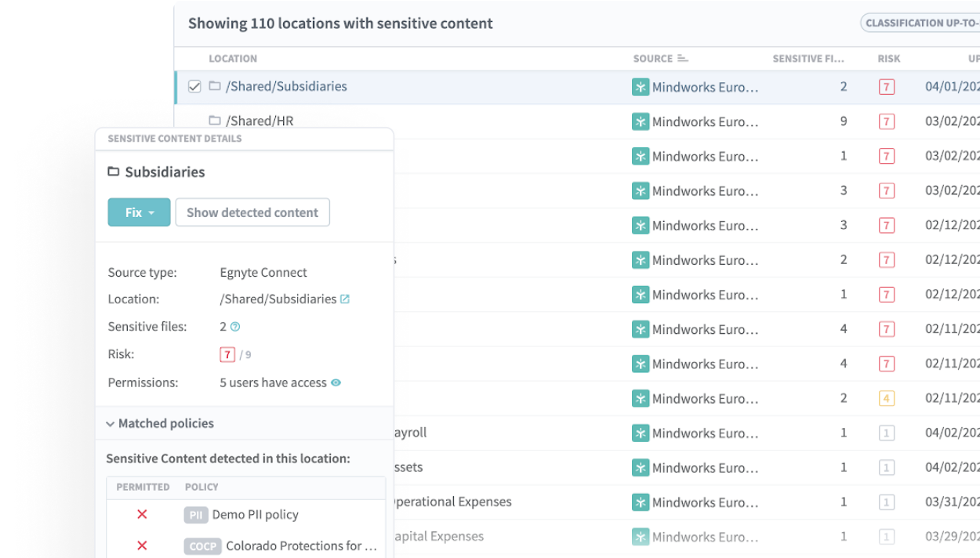Image resolution: width=980 pixels, height=558 pixels.
Task: Collapse the Matched policies section
Action: pyautogui.click(x=111, y=424)
